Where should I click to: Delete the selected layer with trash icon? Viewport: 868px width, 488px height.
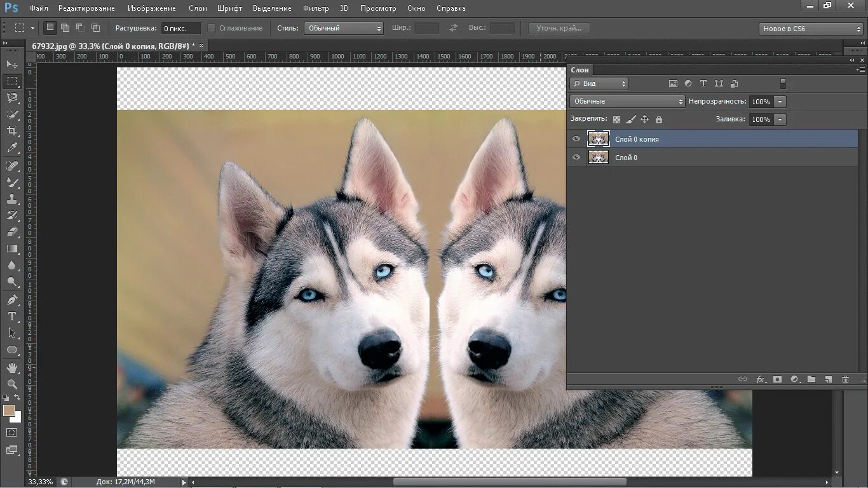point(845,379)
